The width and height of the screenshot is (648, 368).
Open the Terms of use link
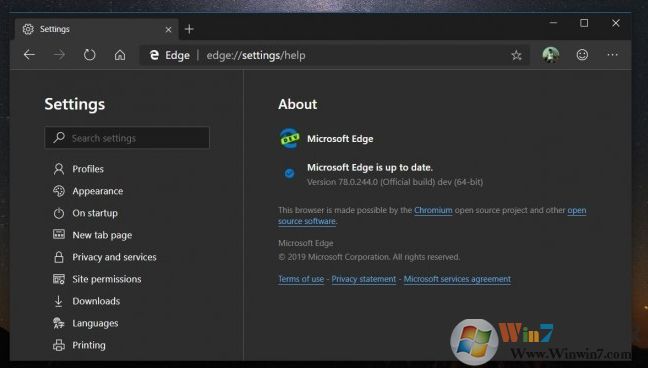pyautogui.click(x=301, y=279)
